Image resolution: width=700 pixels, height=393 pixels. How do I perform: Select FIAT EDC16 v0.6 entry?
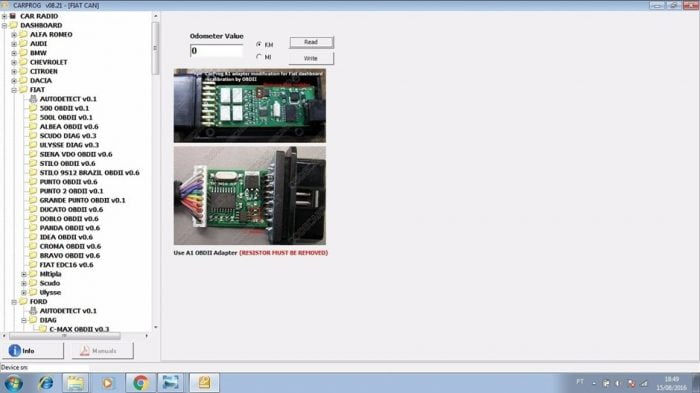tap(66, 265)
